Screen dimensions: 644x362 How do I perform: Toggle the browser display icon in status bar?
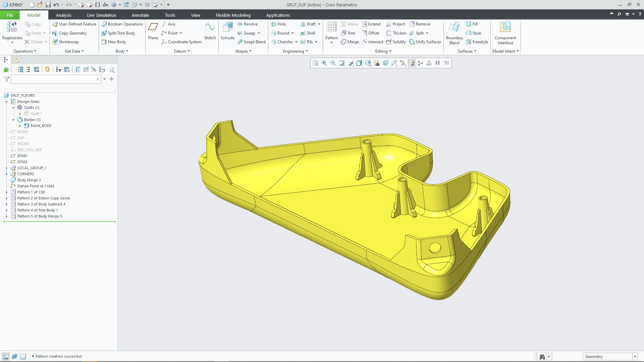coord(14,357)
